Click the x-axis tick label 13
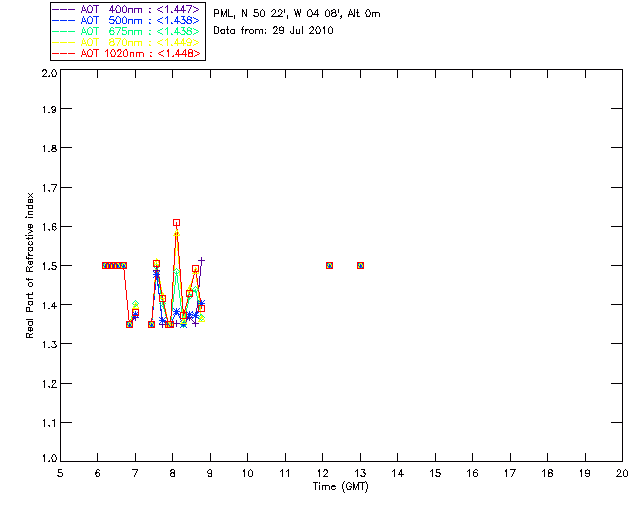 pyautogui.click(x=360, y=473)
